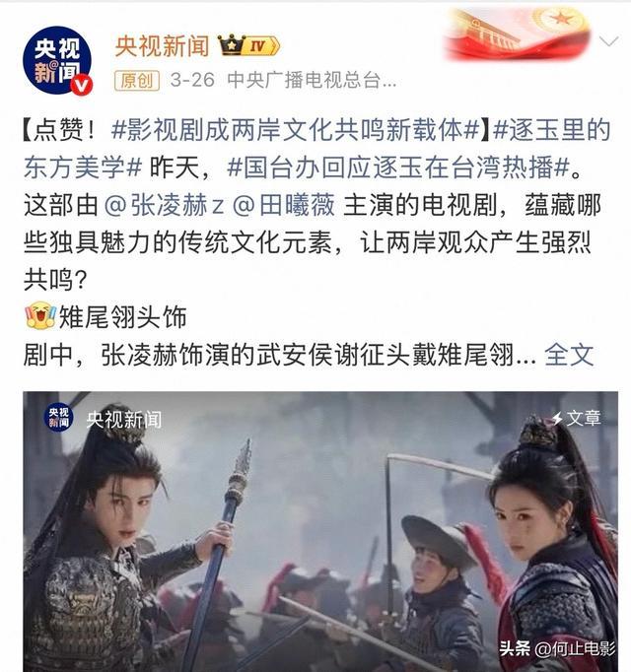The width and height of the screenshot is (631, 672).
Task: Open the drama still article thumbnail
Action: (320, 531)
